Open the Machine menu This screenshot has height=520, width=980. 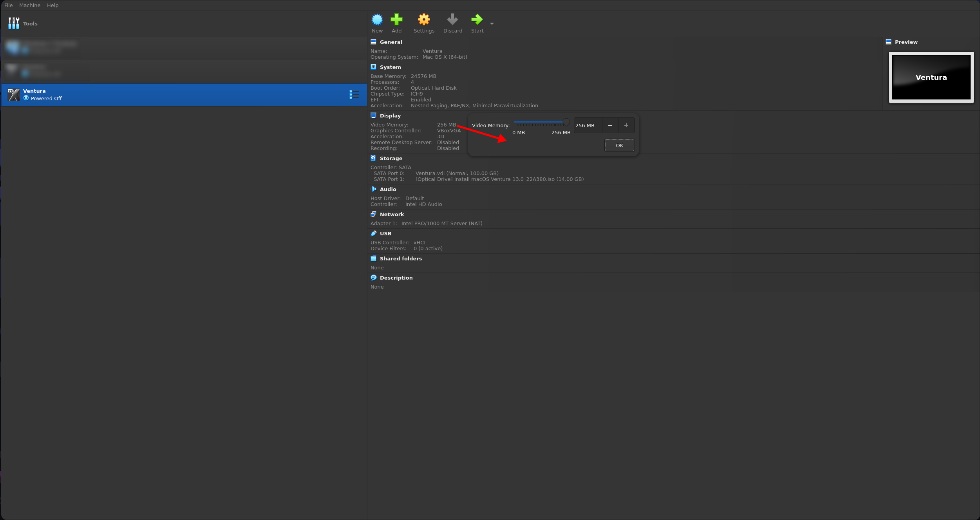30,5
